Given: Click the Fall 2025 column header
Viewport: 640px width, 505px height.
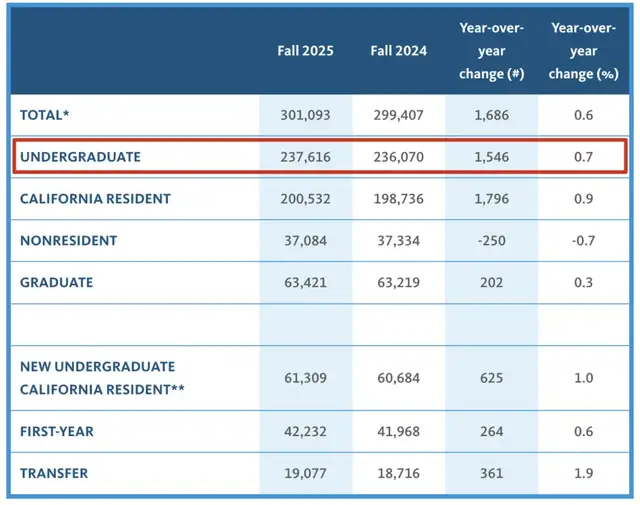Looking at the screenshot, I should (x=305, y=50).
